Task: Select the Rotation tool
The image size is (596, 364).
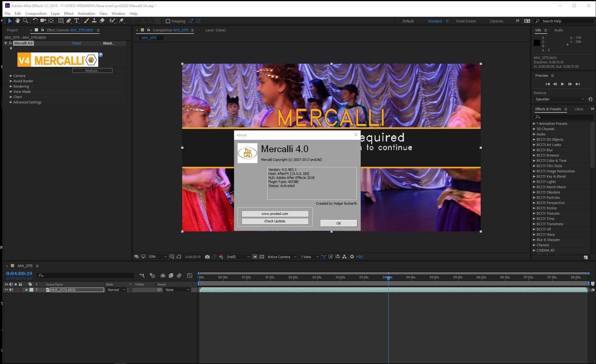Action: 35,21
